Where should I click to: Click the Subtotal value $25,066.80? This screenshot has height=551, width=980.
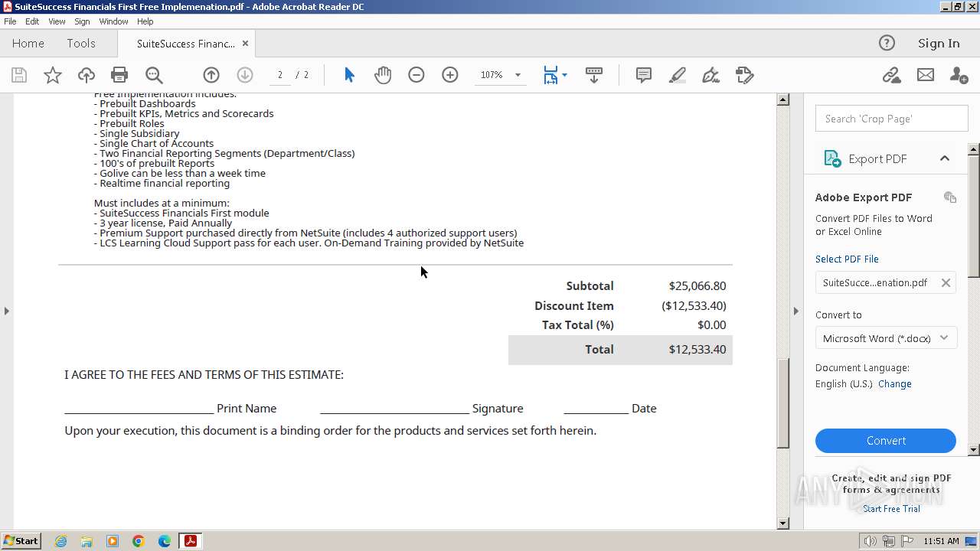click(697, 285)
